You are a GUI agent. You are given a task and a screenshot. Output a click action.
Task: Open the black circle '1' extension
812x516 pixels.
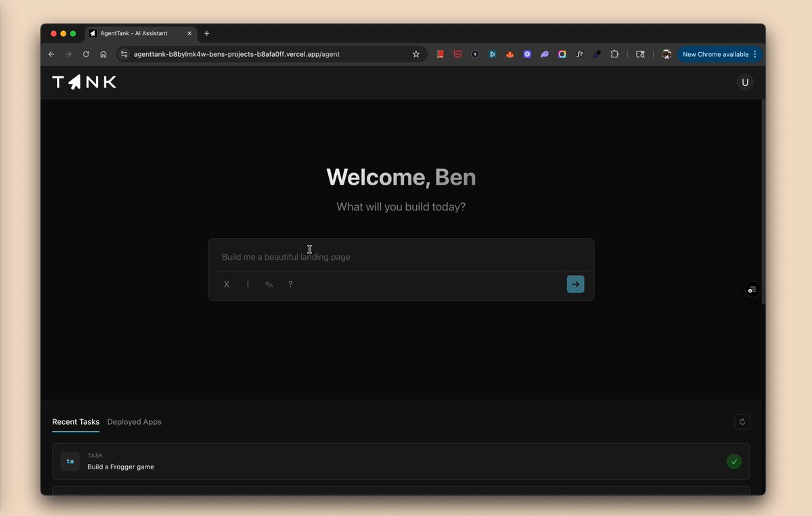(475, 54)
